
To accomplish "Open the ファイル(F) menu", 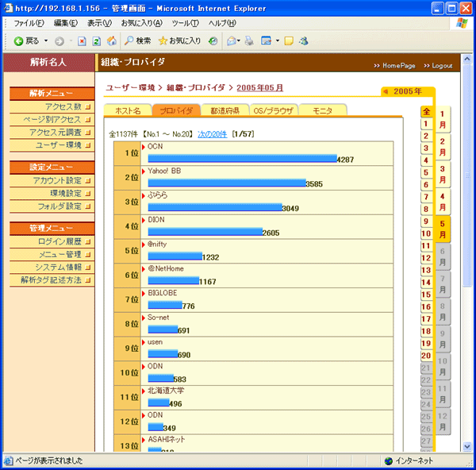I will pyautogui.click(x=29, y=23).
